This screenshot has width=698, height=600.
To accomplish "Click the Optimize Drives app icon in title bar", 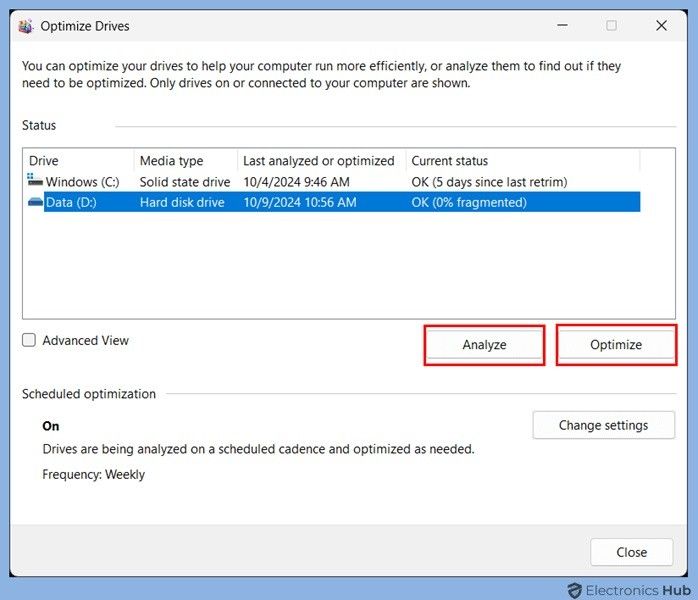I will point(25,26).
